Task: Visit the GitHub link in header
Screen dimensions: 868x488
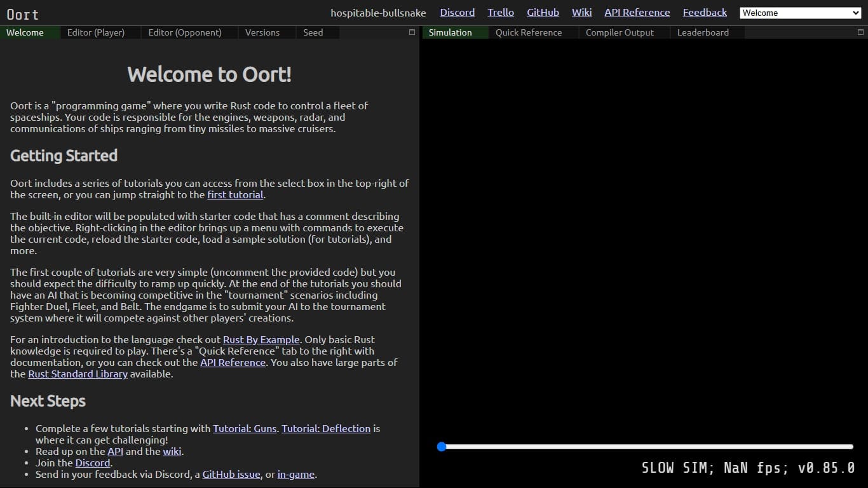Action: [543, 13]
